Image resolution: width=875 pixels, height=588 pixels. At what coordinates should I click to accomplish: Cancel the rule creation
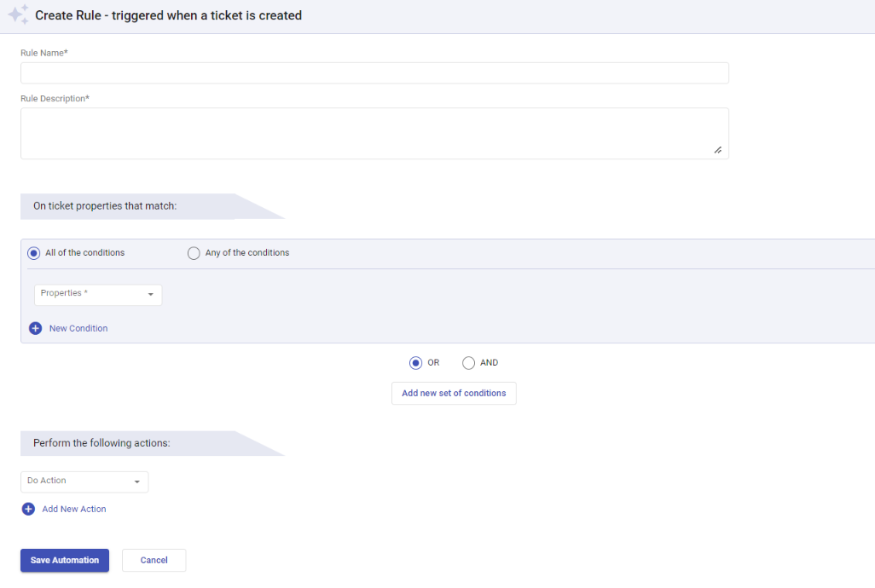[154, 560]
